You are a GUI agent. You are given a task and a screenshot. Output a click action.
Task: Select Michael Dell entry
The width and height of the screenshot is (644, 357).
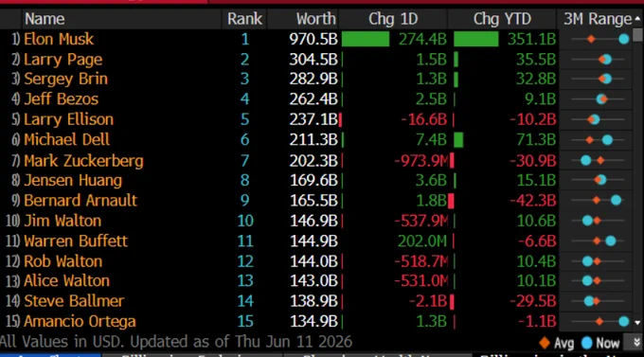(66, 140)
